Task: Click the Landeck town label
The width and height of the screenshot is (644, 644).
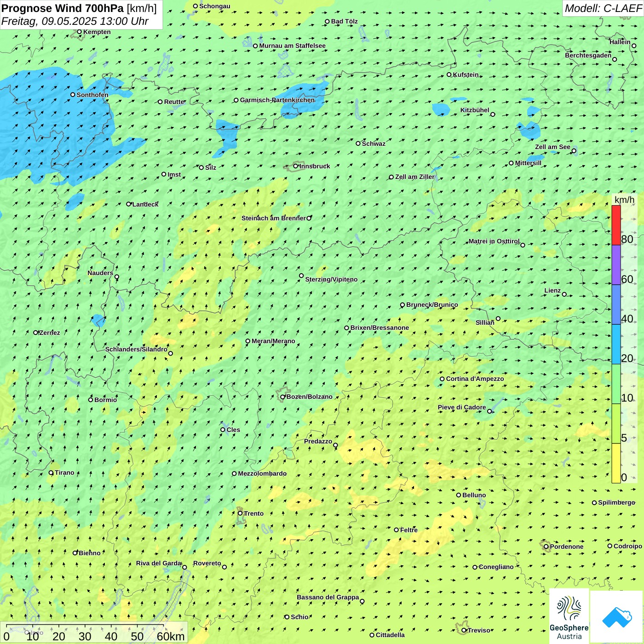Action: 145,204
